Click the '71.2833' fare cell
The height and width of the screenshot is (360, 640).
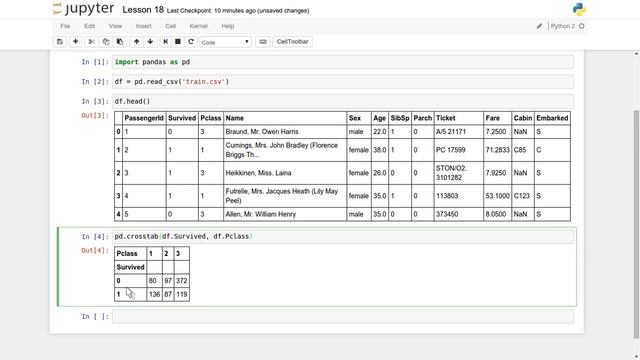coord(498,150)
